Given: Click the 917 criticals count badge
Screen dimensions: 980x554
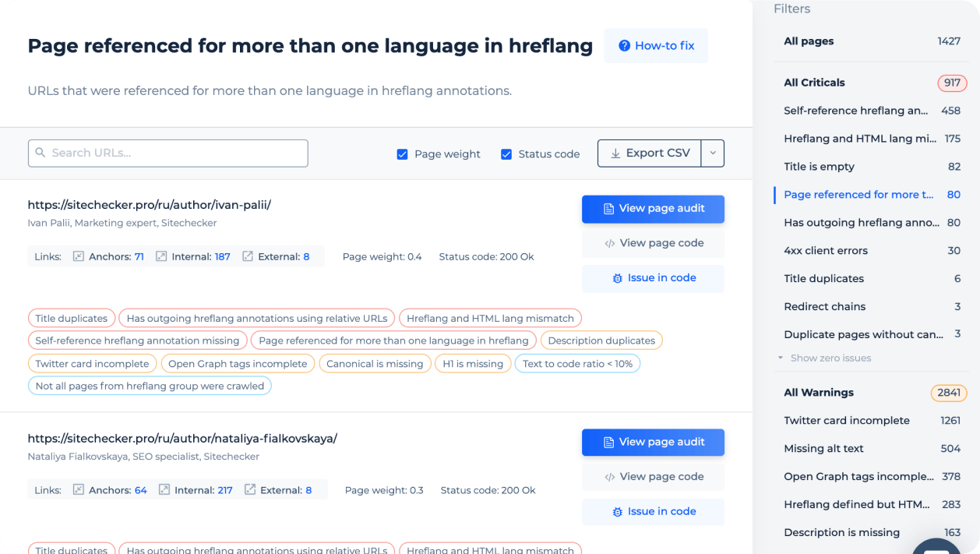Looking at the screenshot, I should coord(952,83).
